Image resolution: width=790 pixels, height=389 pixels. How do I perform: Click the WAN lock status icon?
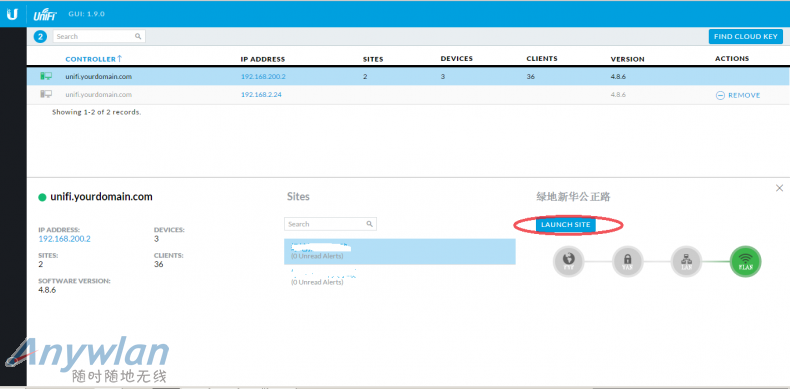point(627,261)
